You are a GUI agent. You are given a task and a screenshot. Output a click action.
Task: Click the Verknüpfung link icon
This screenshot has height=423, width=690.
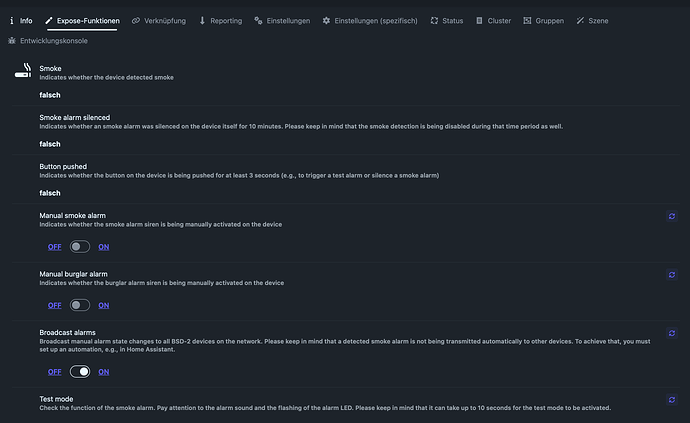[136, 21]
